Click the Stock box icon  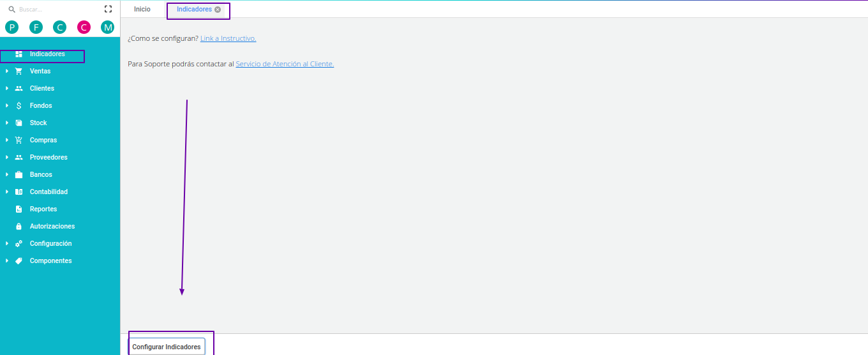[x=19, y=123]
